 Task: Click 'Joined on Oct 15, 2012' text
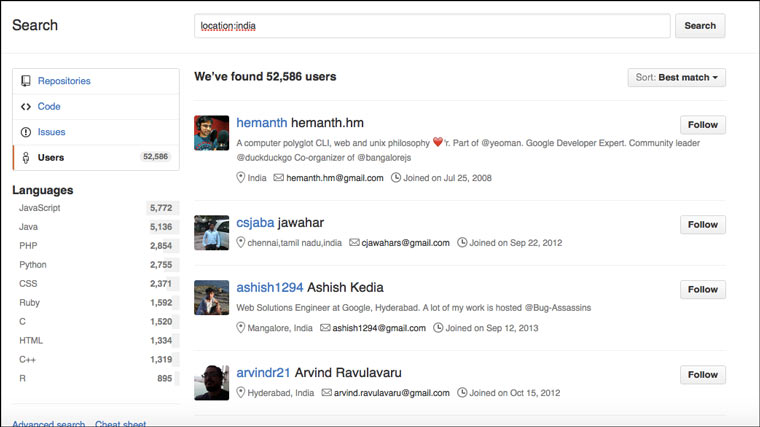(515, 393)
